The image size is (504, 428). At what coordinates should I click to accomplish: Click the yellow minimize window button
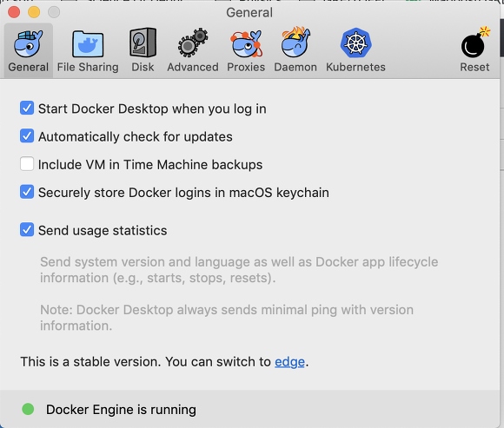pos(34,12)
